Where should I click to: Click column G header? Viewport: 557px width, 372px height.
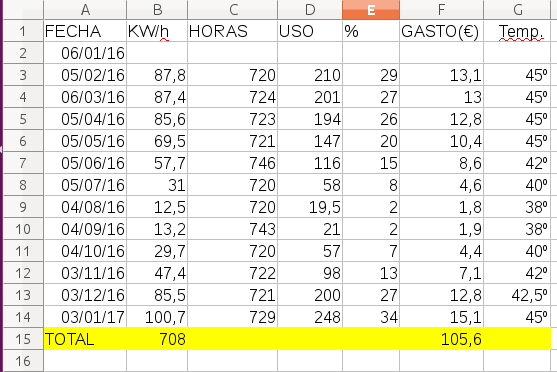[517, 10]
